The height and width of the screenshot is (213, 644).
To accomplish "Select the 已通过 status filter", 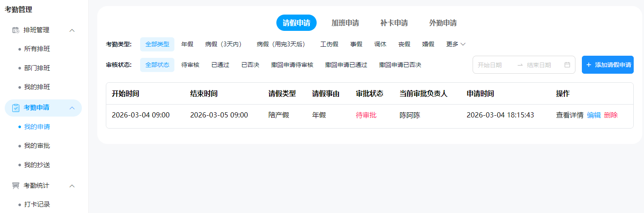I will [x=220, y=65].
